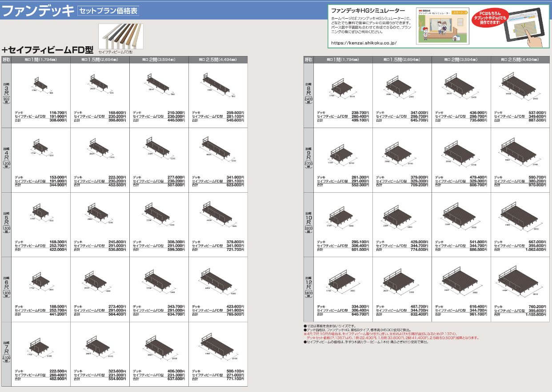Screen dimensions: 552x392
Task: Select the total price 552,300円
Action: tap(360, 185)
